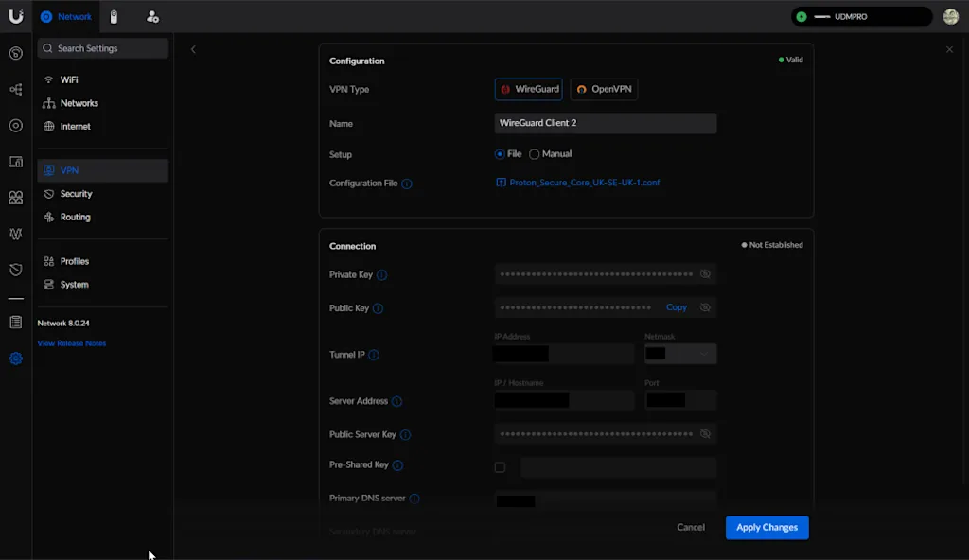Screen dimensions: 969x560
Task: Open the UniFi Devices icon in left rail
Action: click(16, 126)
